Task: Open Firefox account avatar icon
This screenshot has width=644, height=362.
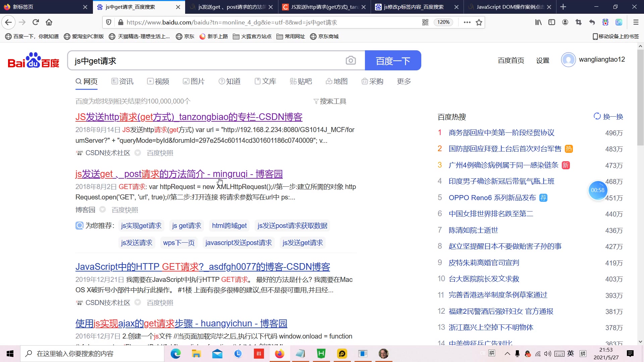Action: (x=565, y=22)
